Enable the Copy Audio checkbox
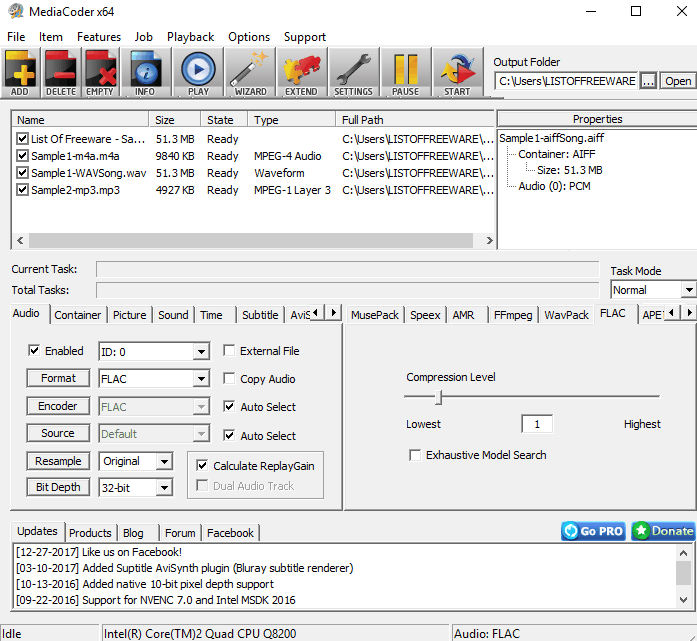This screenshot has height=641, width=697. 229,379
